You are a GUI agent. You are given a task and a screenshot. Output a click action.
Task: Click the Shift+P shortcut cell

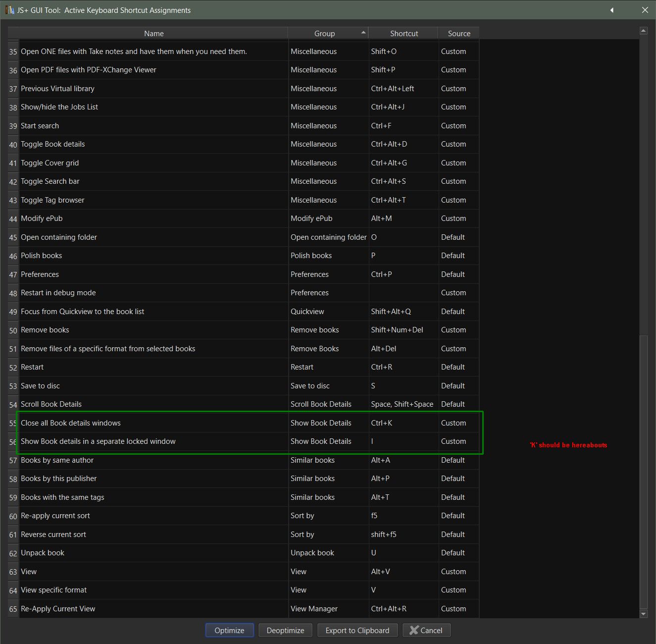[404, 70]
